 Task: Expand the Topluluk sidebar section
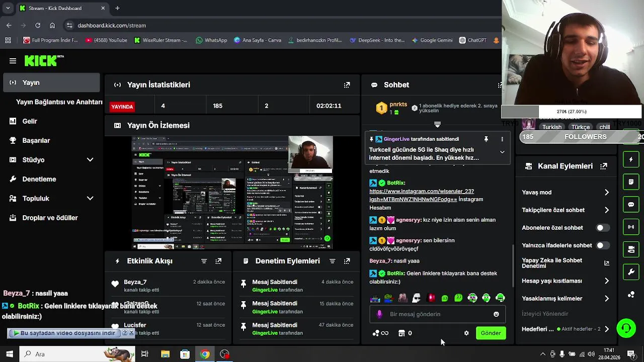point(90,199)
